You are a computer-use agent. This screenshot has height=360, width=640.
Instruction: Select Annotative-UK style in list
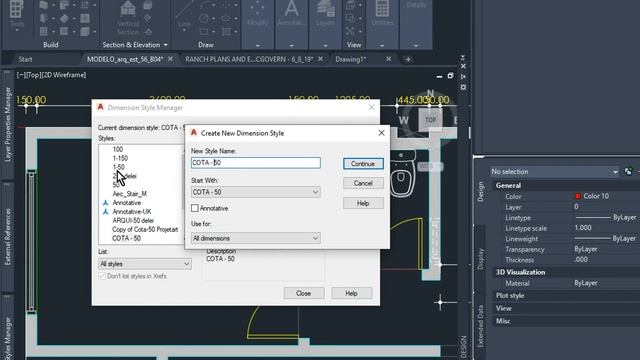click(x=132, y=212)
